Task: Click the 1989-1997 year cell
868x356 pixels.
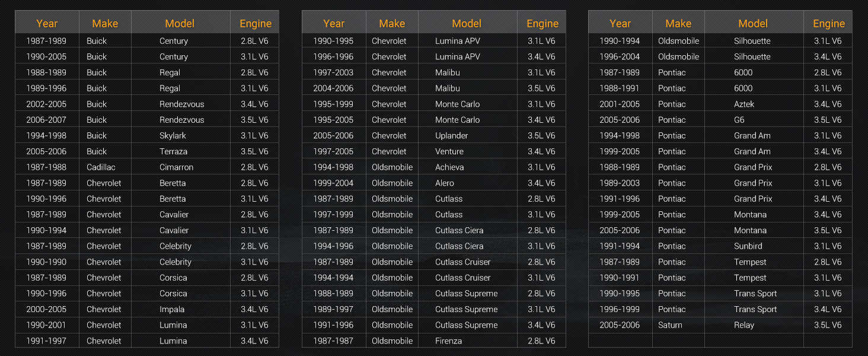Action: (x=334, y=309)
